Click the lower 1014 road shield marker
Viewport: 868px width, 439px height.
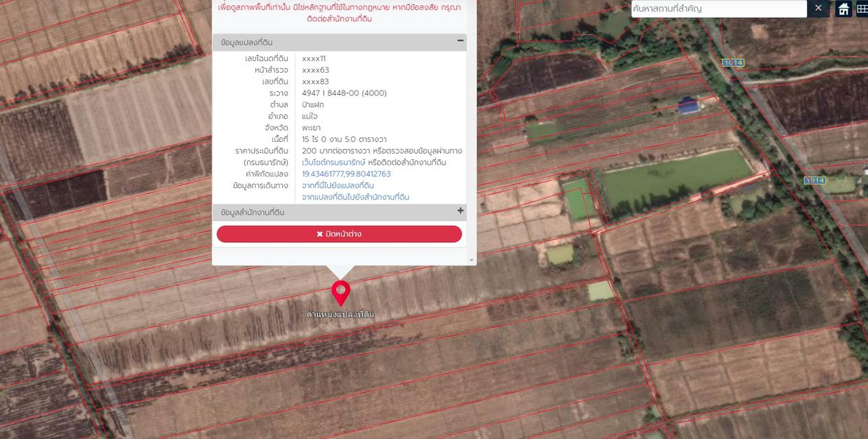(x=814, y=180)
